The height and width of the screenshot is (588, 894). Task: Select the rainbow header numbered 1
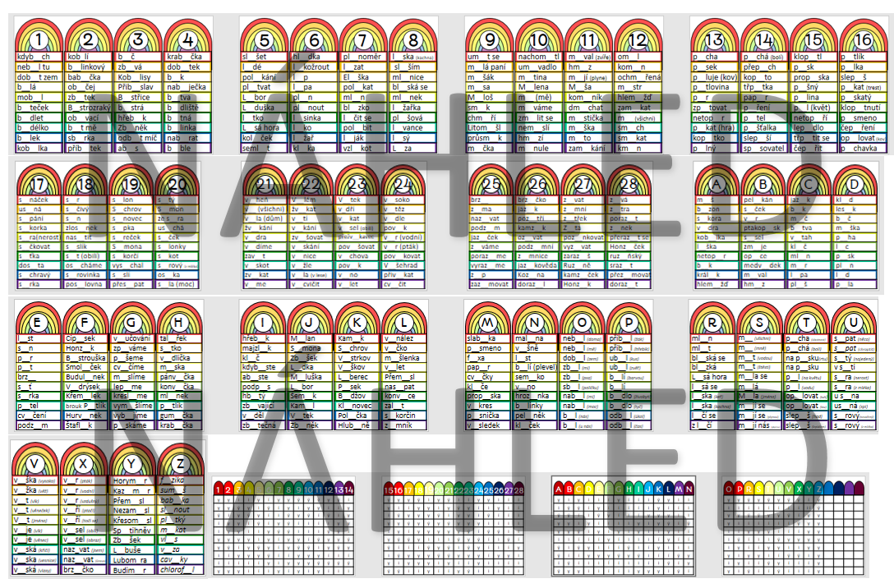pyautogui.click(x=39, y=36)
